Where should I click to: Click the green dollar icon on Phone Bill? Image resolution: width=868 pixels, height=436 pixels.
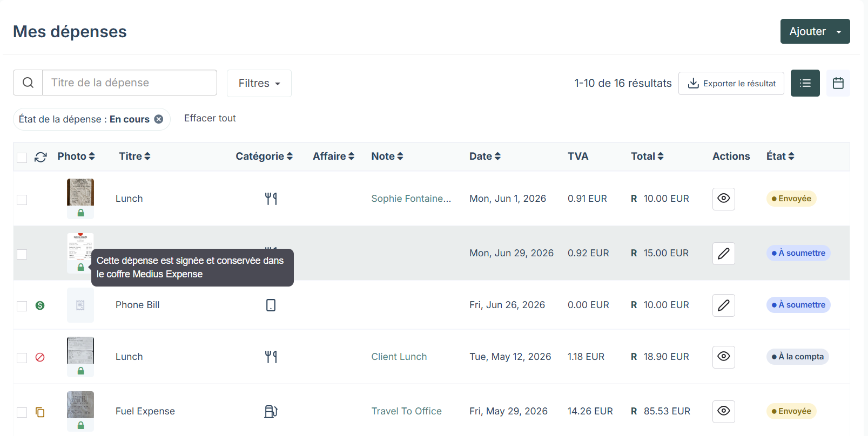coord(40,305)
